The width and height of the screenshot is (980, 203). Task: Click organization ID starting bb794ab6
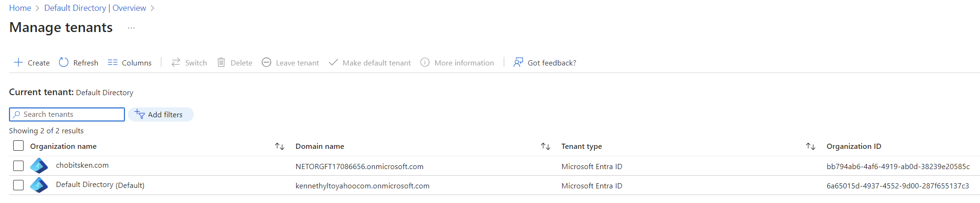898,167
